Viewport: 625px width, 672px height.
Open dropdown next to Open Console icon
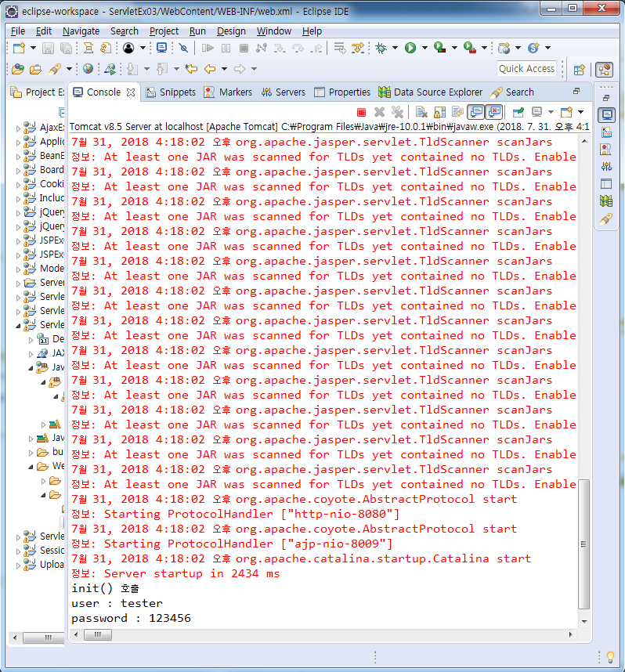581,112
